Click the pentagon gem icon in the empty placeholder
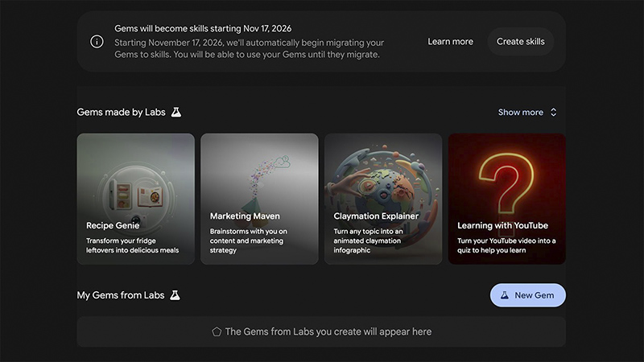Image resolution: width=644 pixels, height=362 pixels. point(217,331)
